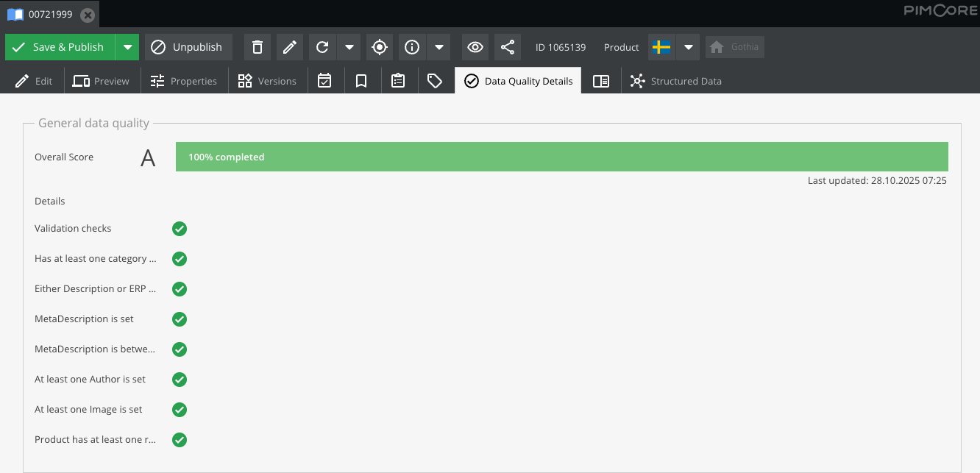980x473 pixels.
Task: Close the 00721999 document tab
Action: coord(87,15)
